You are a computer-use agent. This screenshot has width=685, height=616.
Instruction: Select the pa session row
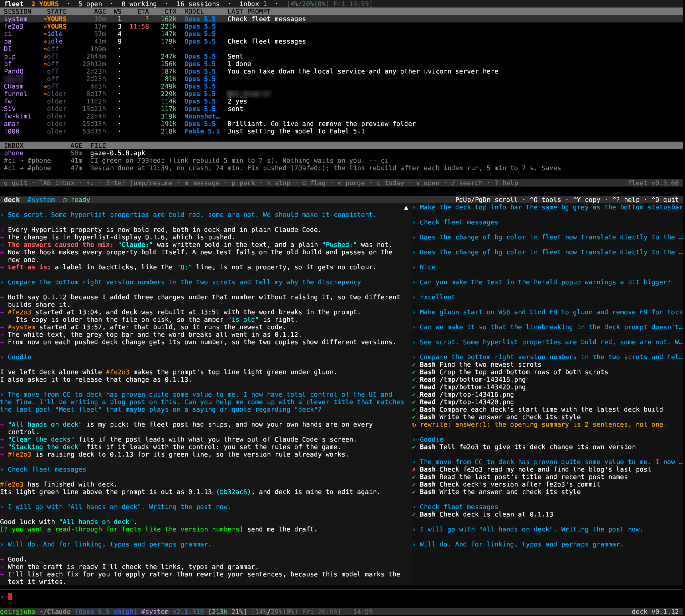341,41
